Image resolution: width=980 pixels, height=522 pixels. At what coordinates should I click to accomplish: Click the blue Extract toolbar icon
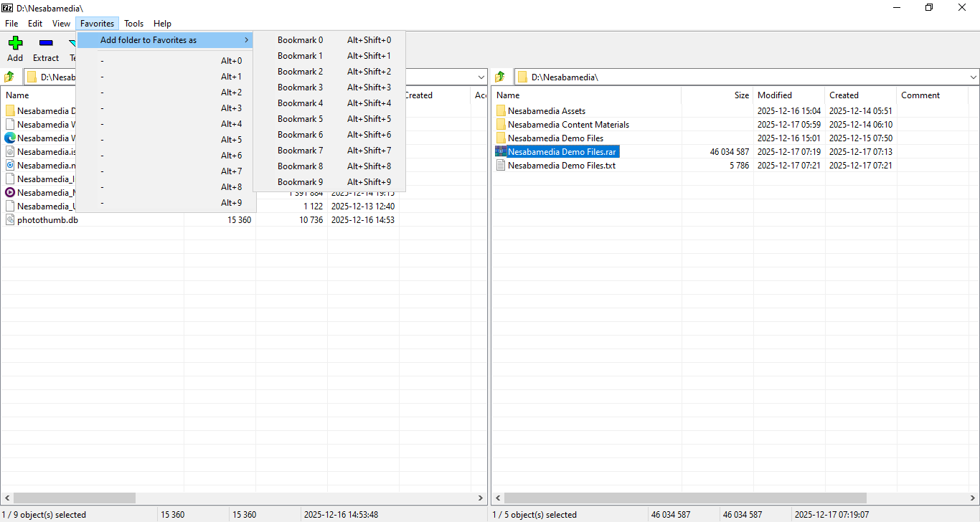(46, 43)
